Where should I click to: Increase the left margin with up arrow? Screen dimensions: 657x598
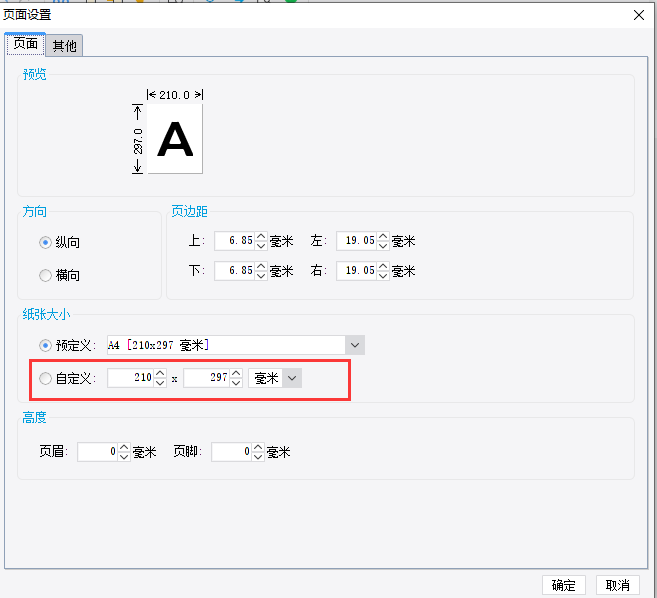383,236
